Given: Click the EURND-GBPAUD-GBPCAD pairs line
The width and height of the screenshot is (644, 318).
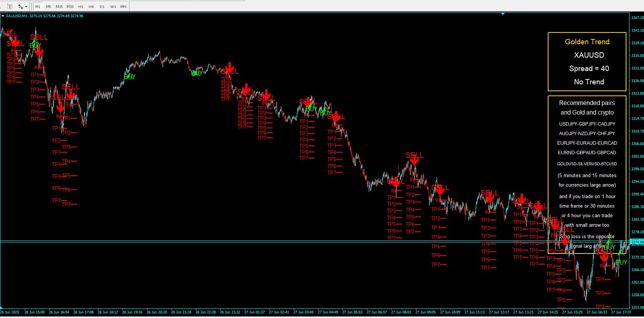Looking at the screenshot, I should pyautogui.click(x=587, y=153).
